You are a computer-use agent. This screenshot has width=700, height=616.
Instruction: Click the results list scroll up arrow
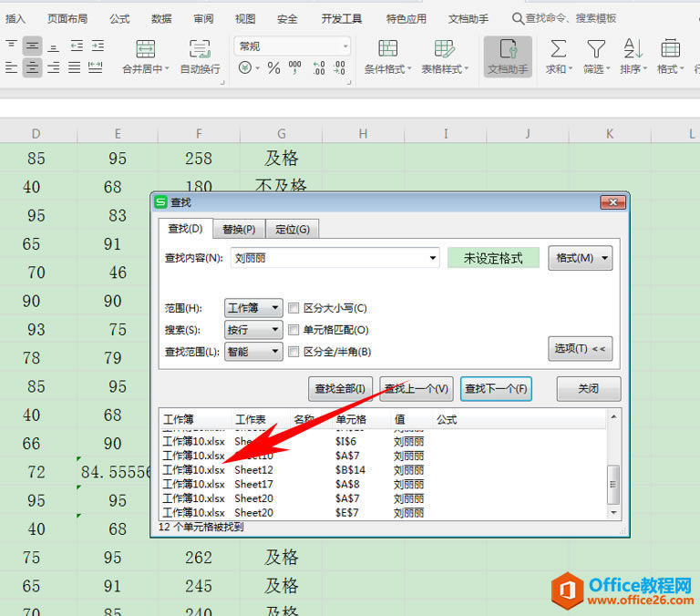tap(613, 416)
